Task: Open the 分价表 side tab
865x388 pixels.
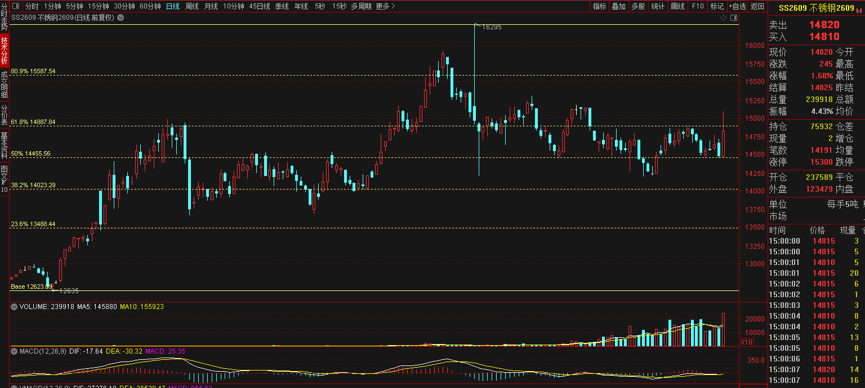Action: [x=4, y=114]
